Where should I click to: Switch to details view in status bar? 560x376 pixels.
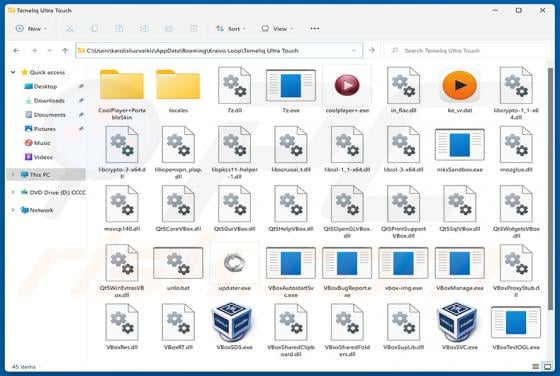click(536, 366)
